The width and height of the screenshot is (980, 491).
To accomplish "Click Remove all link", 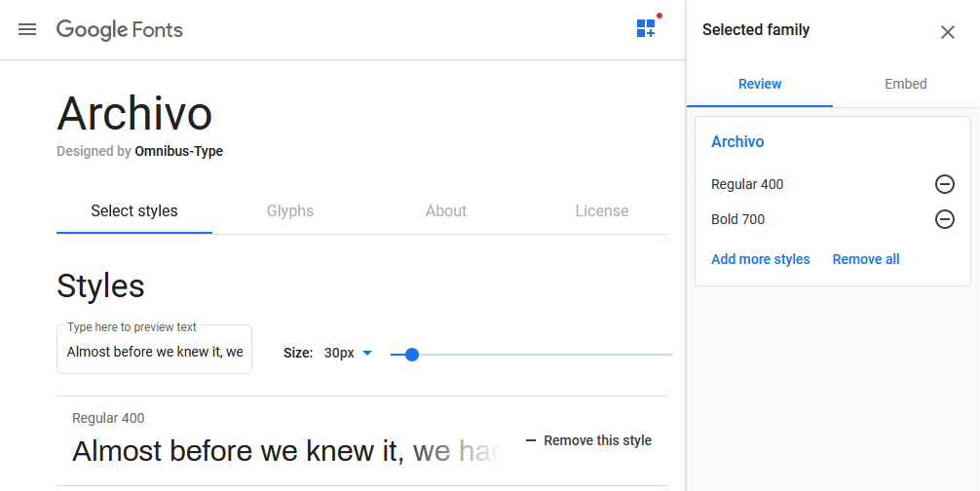I will (866, 259).
